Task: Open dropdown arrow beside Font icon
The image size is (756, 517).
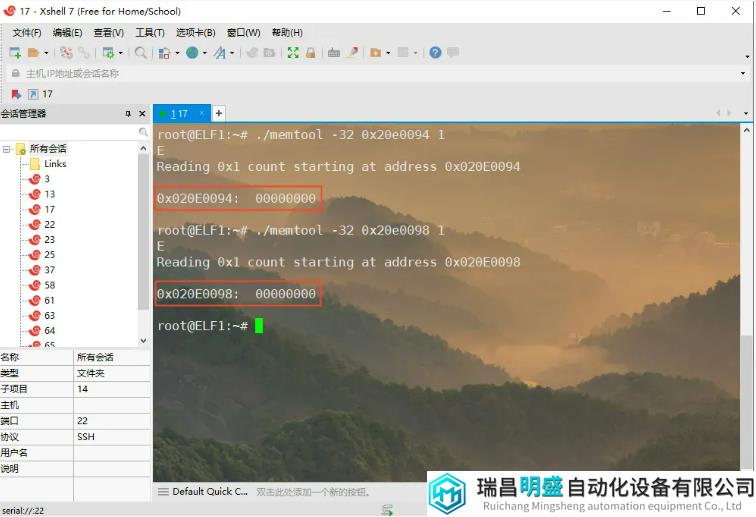Action: coord(232,53)
